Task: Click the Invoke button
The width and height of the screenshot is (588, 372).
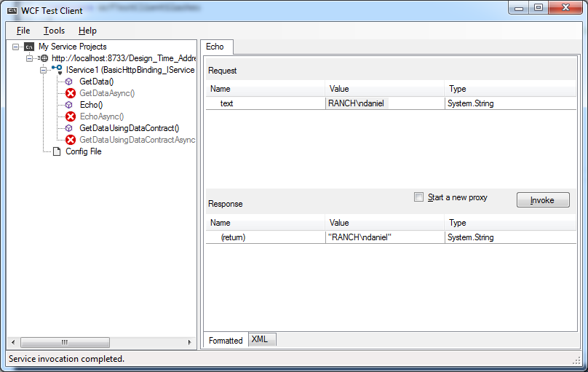Action: pyautogui.click(x=543, y=200)
